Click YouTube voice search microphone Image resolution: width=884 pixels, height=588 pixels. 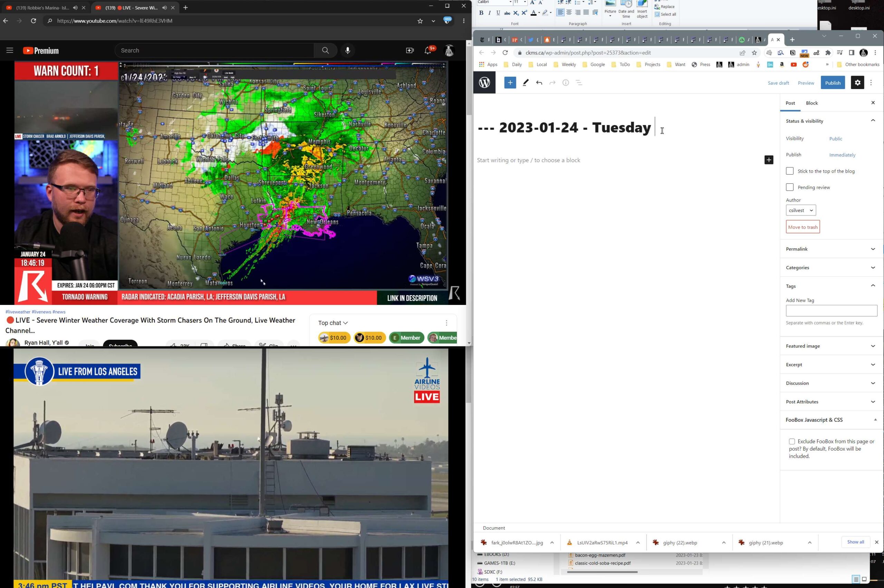point(348,50)
